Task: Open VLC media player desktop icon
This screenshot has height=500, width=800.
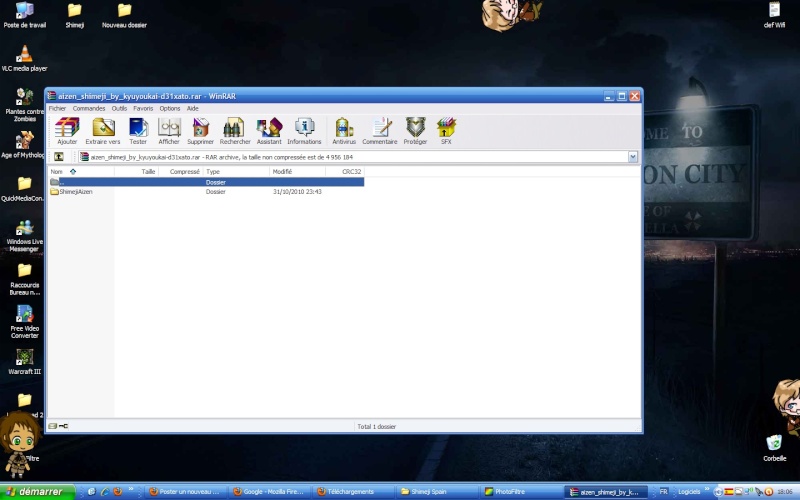Action: coord(24,58)
